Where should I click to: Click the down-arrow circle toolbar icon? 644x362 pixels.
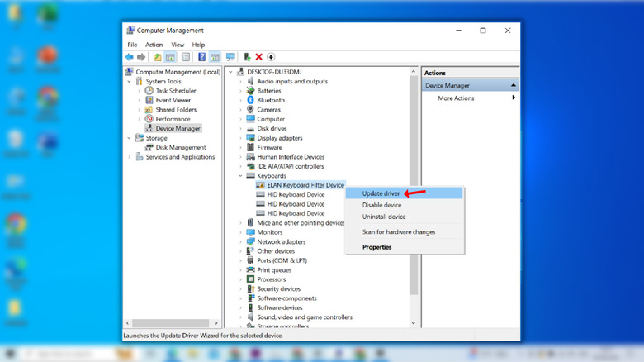click(271, 57)
